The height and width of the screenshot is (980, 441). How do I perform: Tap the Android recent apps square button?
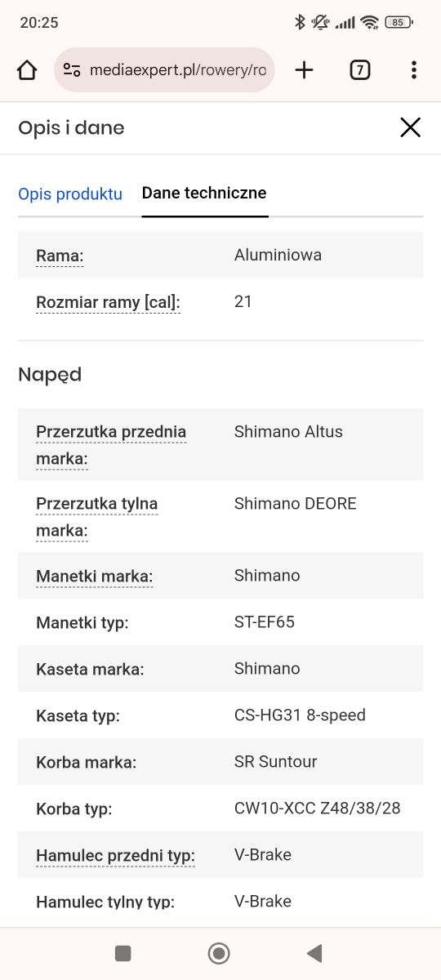point(123,953)
